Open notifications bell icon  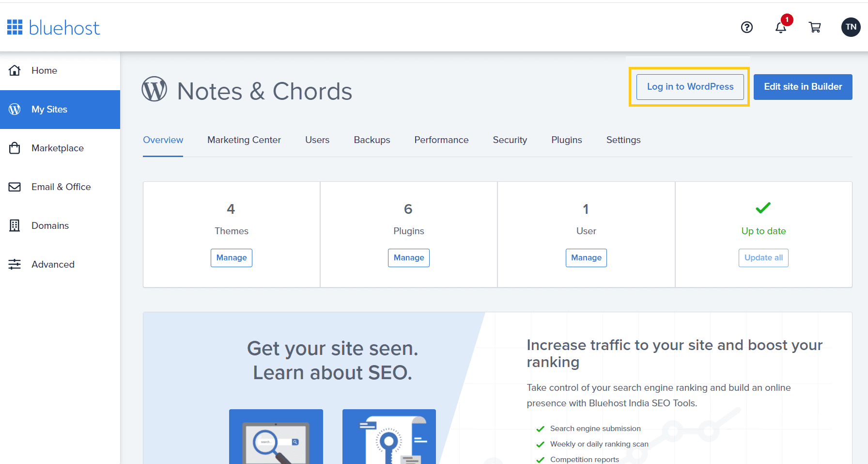pyautogui.click(x=781, y=27)
